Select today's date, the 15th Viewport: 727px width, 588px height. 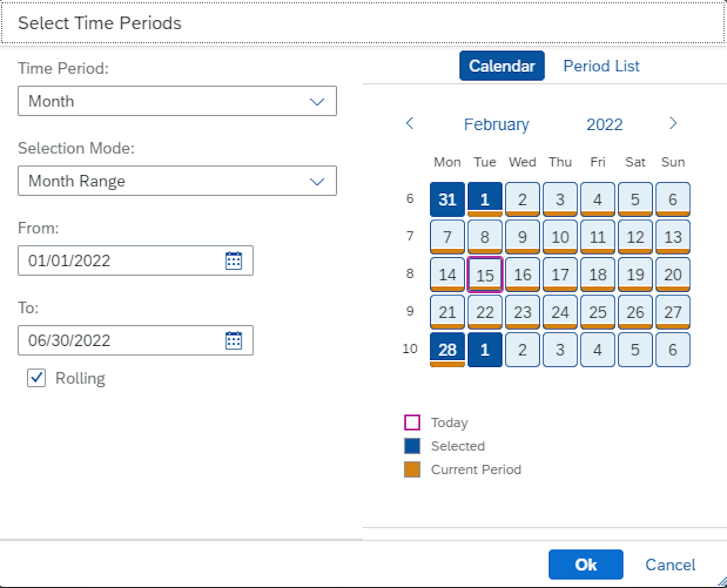(485, 275)
